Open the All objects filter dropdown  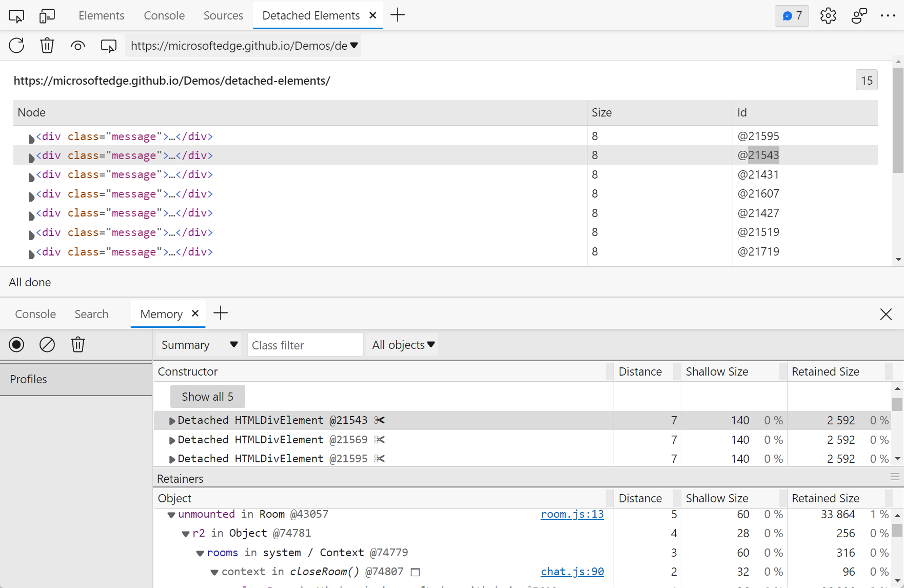[x=403, y=345]
